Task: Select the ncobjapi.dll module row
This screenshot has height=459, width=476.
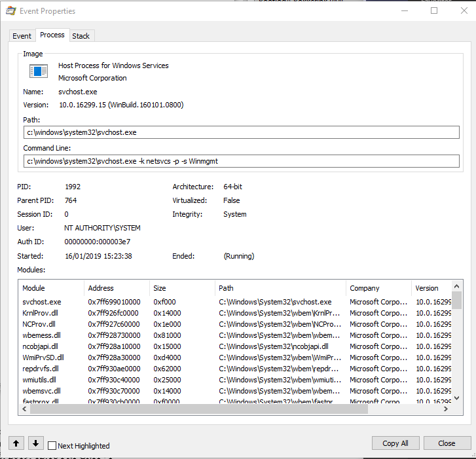Action: (235, 346)
